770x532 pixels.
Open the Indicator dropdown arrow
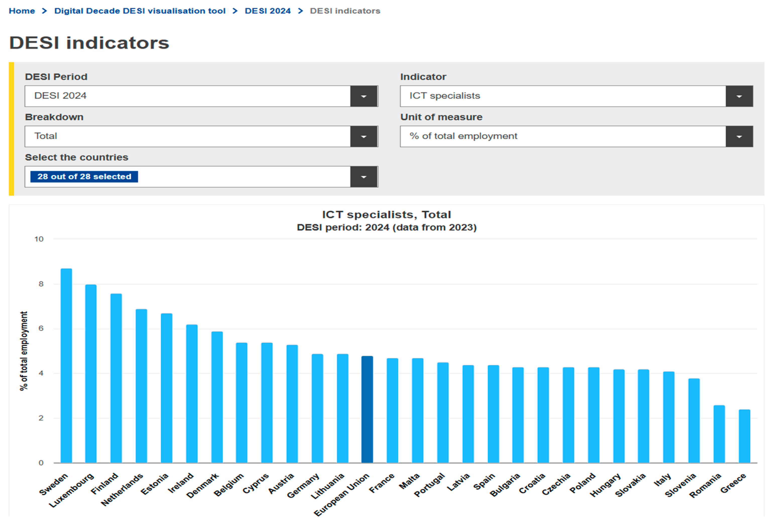click(x=739, y=96)
